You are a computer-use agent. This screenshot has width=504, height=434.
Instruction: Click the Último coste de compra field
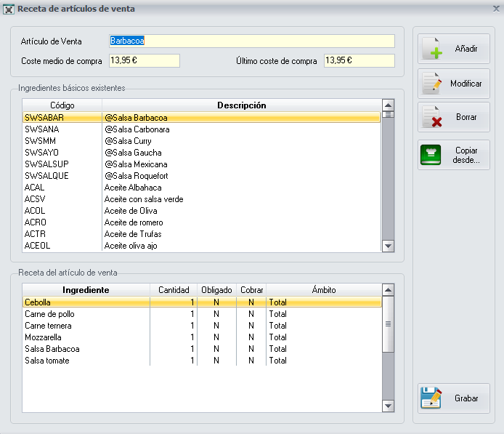click(x=359, y=61)
